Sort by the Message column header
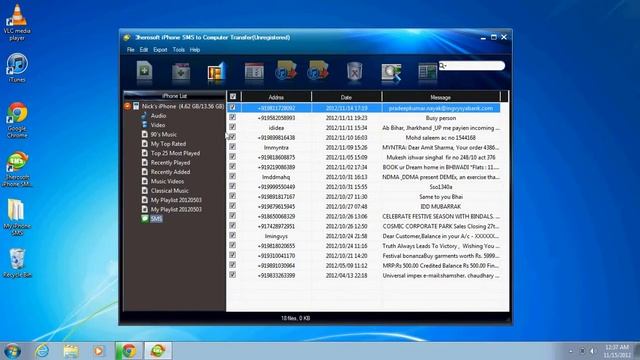This screenshot has width=640, height=360. point(440,97)
